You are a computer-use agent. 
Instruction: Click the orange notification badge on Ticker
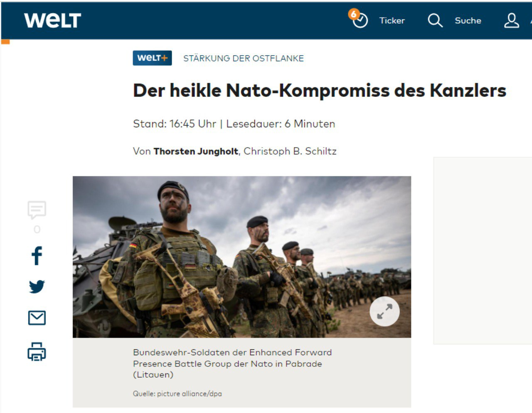[354, 14]
